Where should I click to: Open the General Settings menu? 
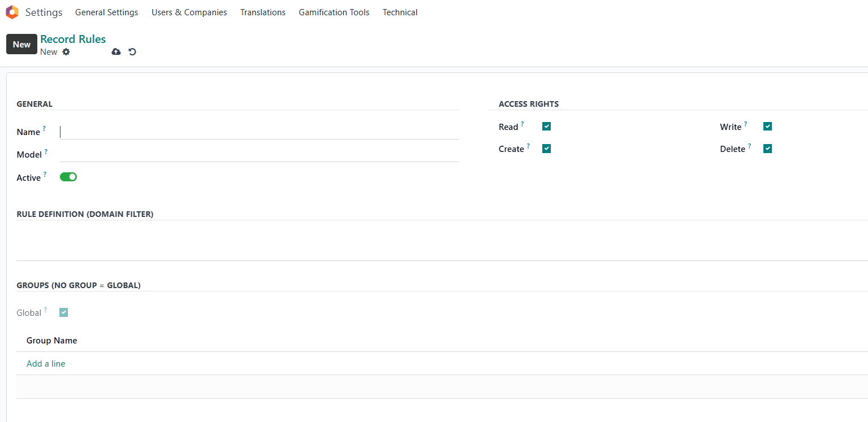[106, 12]
